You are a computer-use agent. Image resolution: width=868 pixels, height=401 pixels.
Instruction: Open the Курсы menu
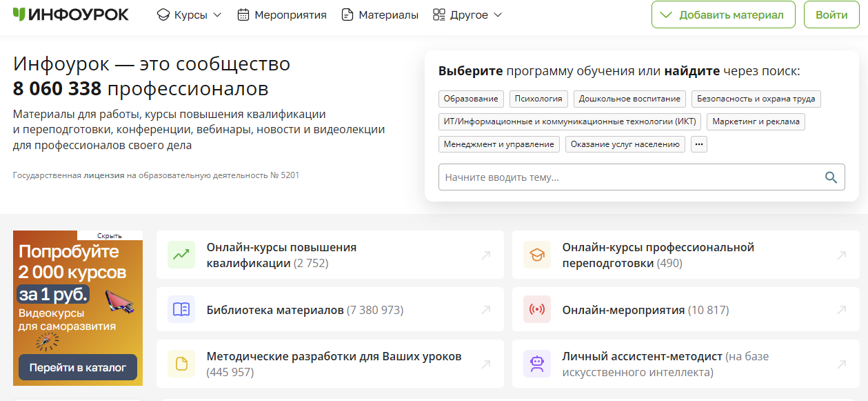tap(190, 14)
